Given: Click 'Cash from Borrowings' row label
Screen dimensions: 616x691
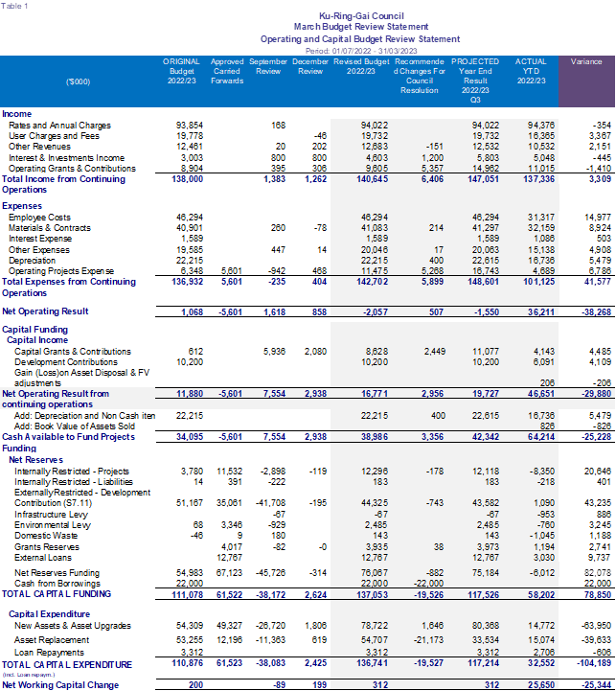Looking at the screenshot, I should tap(57, 584).
